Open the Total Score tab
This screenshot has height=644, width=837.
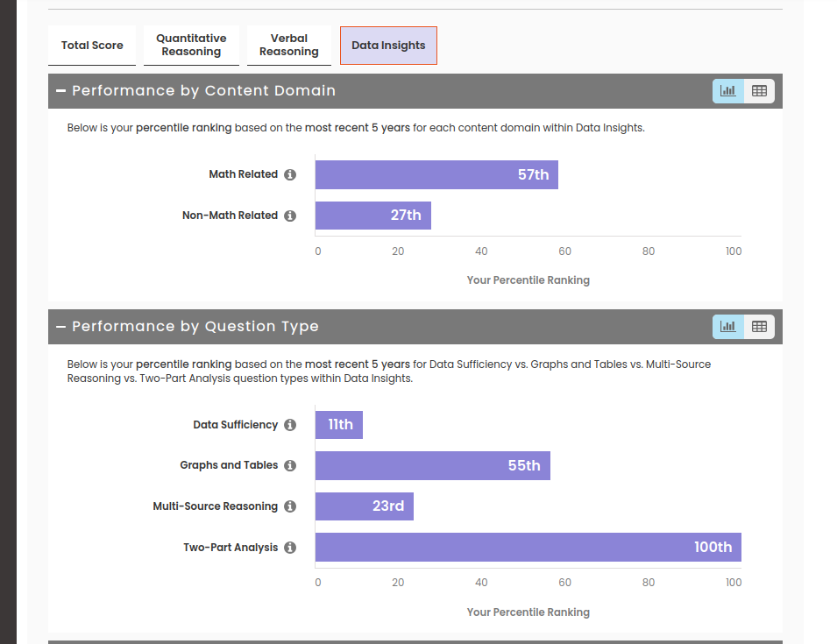(x=92, y=46)
